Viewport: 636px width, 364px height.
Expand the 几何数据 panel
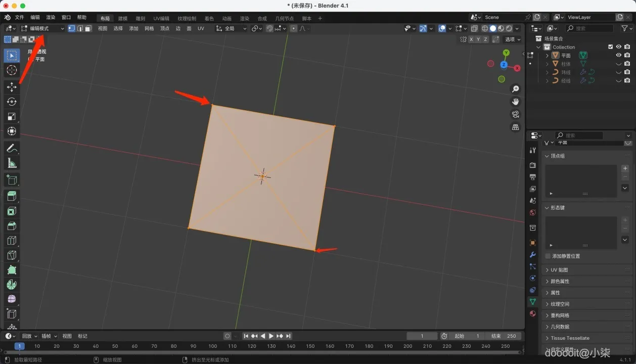click(560, 327)
